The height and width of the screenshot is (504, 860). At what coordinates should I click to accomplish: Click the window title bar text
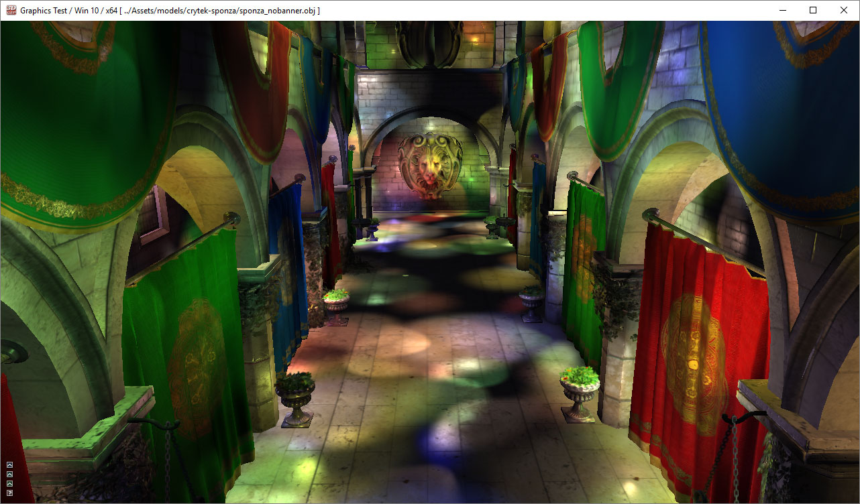coord(170,11)
